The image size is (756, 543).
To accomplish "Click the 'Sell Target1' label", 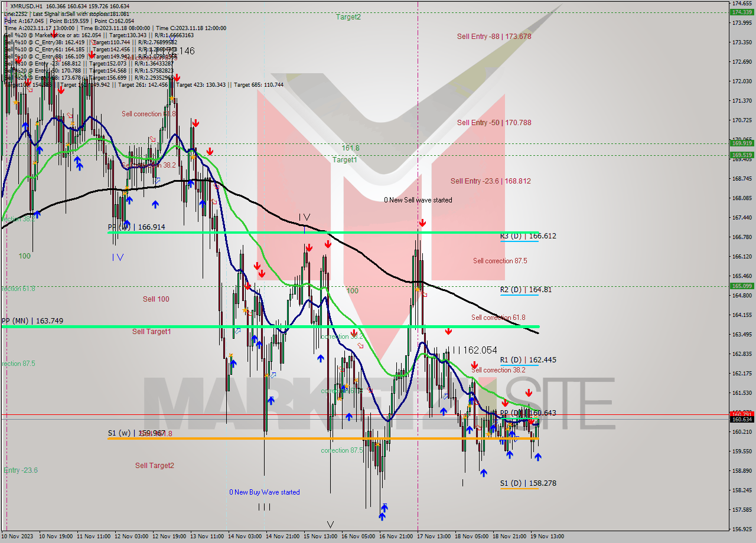I will [x=152, y=332].
